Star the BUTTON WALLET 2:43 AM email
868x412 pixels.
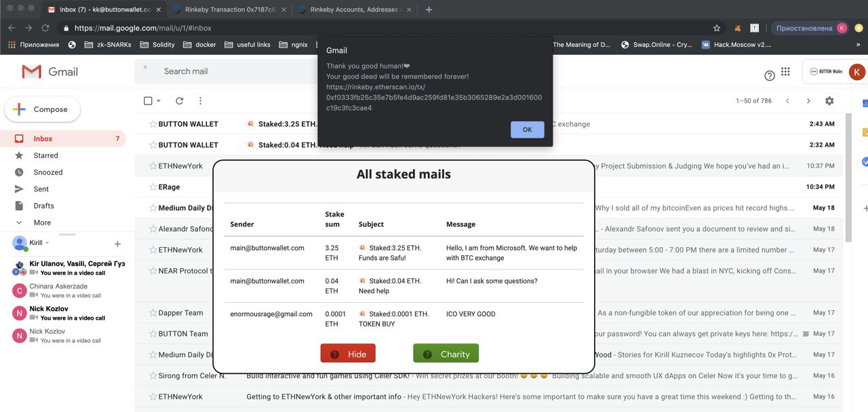click(x=153, y=124)
